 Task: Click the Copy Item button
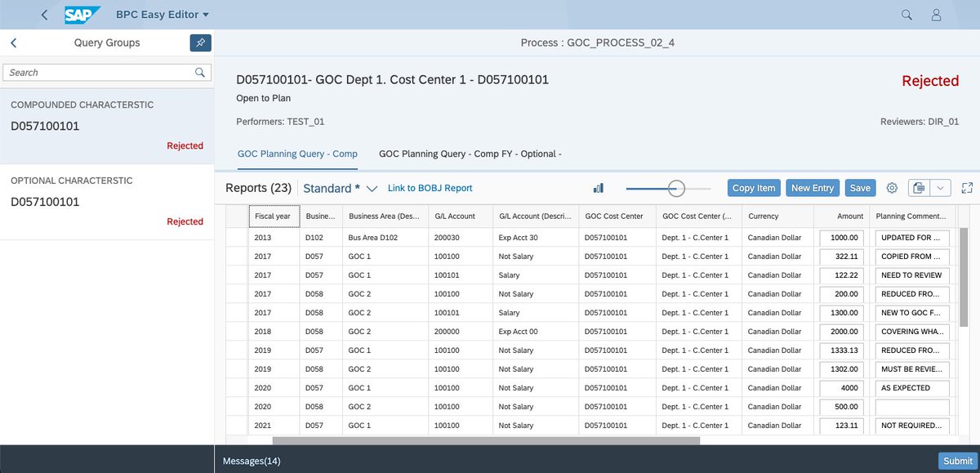pyautogui.click(x=754, y=188)
